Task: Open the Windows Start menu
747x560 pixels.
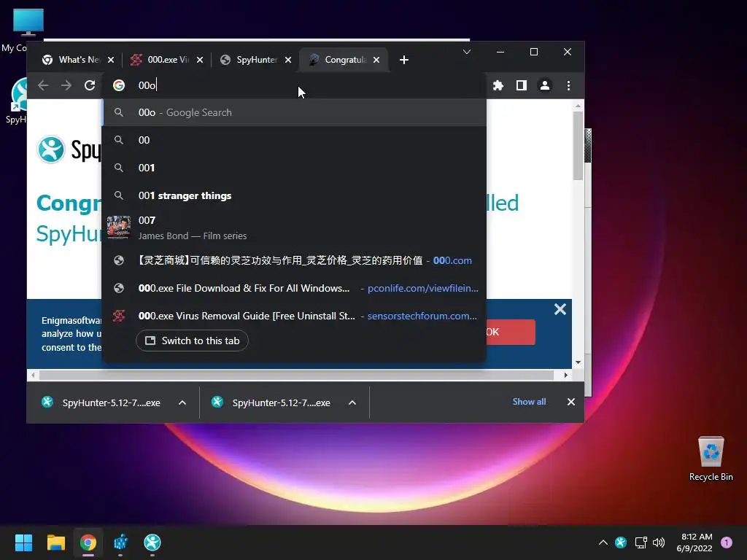Action: pos(23,542)
